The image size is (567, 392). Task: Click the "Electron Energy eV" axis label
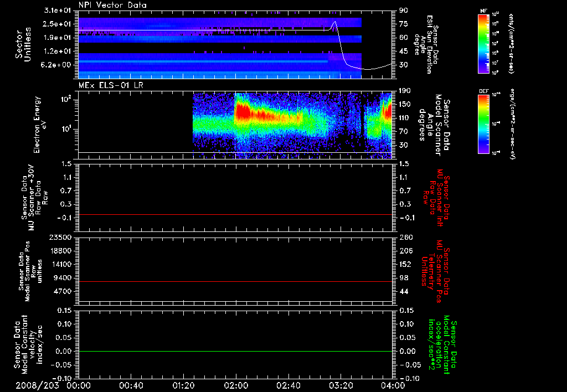[x=40, y=125]
